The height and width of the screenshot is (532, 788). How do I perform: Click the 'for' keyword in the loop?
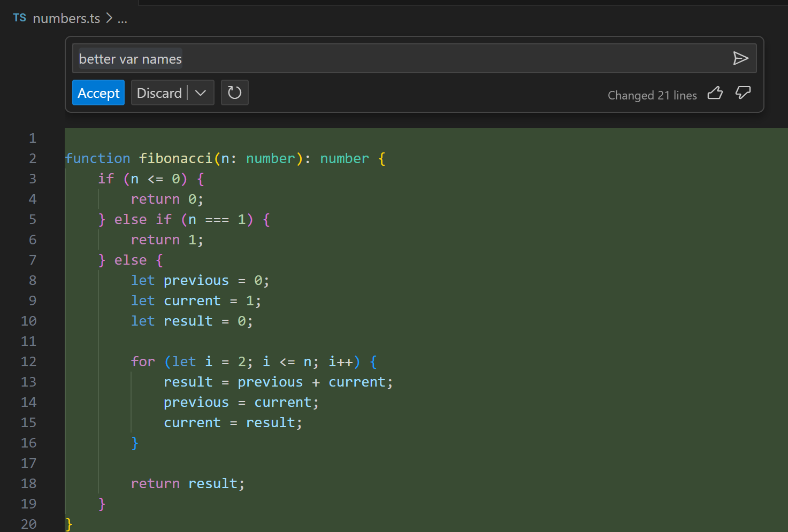tap(142, 361)
